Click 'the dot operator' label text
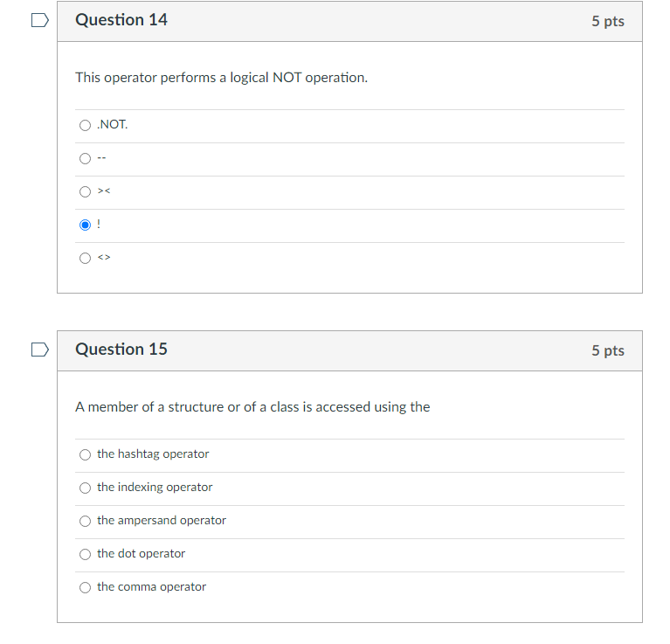Image resolution: width=670 pixels, height=644 pixels. pyautogui.click(x=141, y=554)
